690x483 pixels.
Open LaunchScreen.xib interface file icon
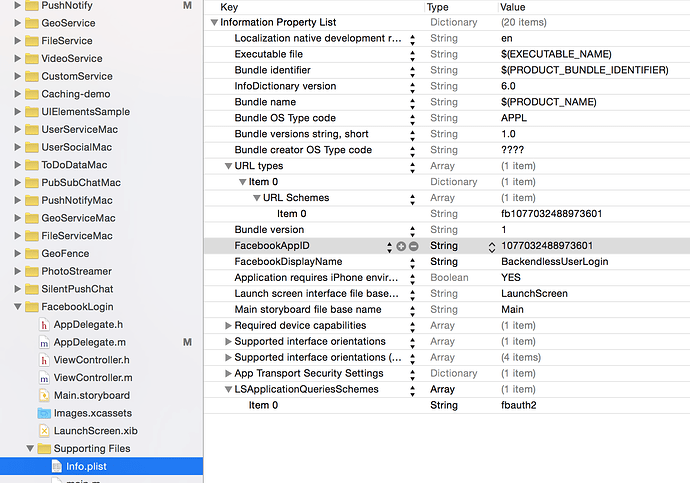[44, 431]
